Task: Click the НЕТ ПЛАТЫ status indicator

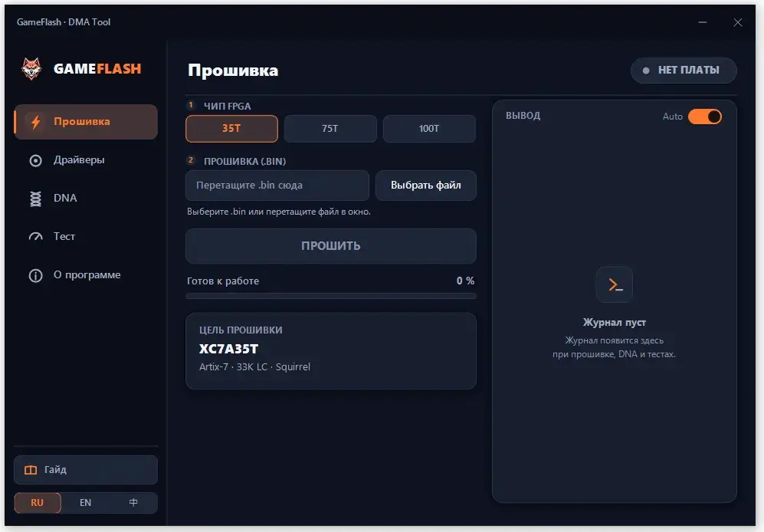Action: pos(683,71)
